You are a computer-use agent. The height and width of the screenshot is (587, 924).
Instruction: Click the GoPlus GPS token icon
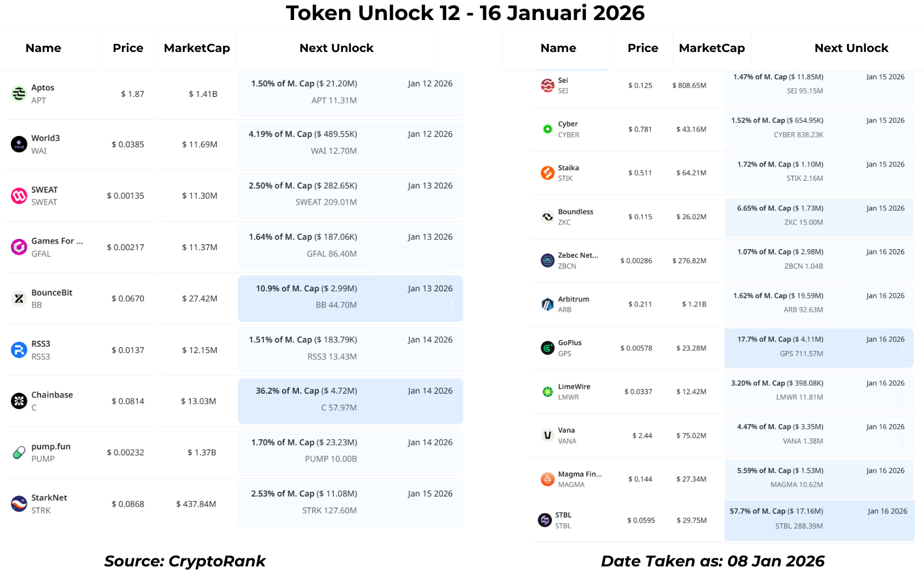coord(548,348)
